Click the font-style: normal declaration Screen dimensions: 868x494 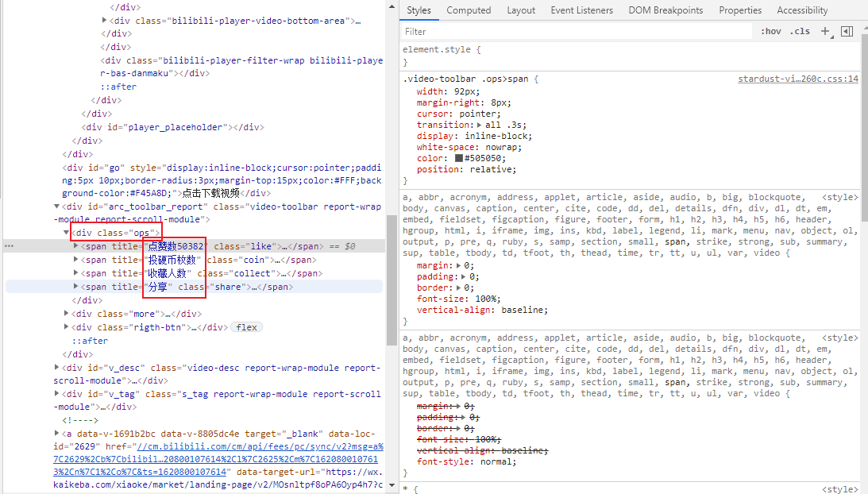[x=466, y=462]
